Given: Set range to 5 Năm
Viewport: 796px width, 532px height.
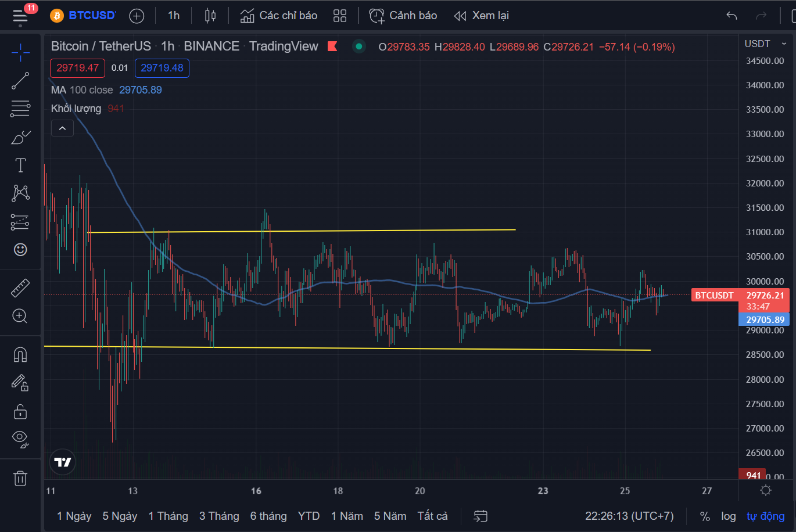Looking at the screenshot, I should [390, 516].
